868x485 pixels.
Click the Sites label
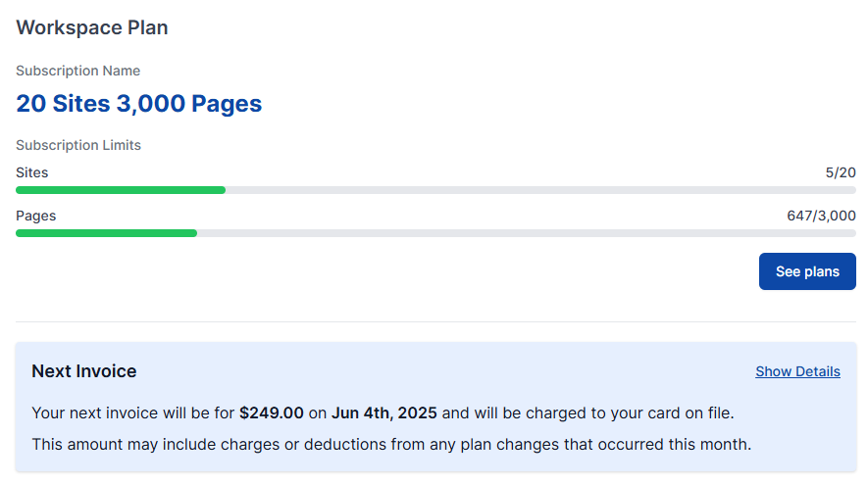(31, 172)
